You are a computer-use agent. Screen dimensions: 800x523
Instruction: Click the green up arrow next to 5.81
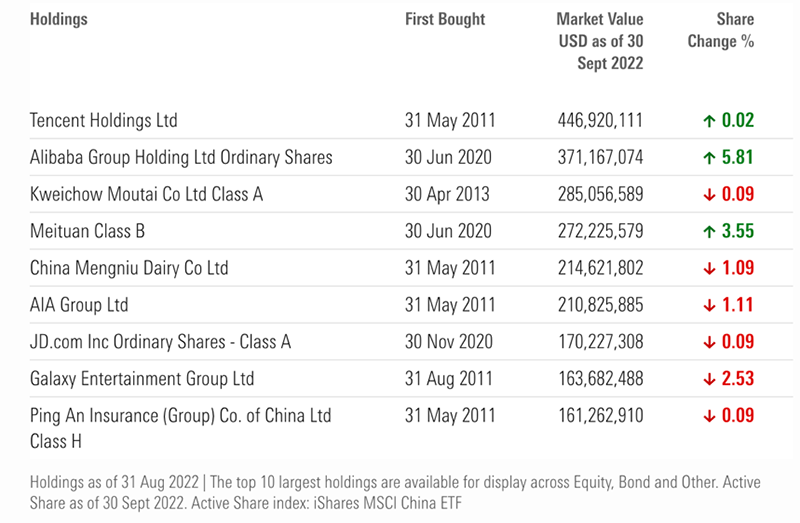pyautogui.click(x=709, y=158)
